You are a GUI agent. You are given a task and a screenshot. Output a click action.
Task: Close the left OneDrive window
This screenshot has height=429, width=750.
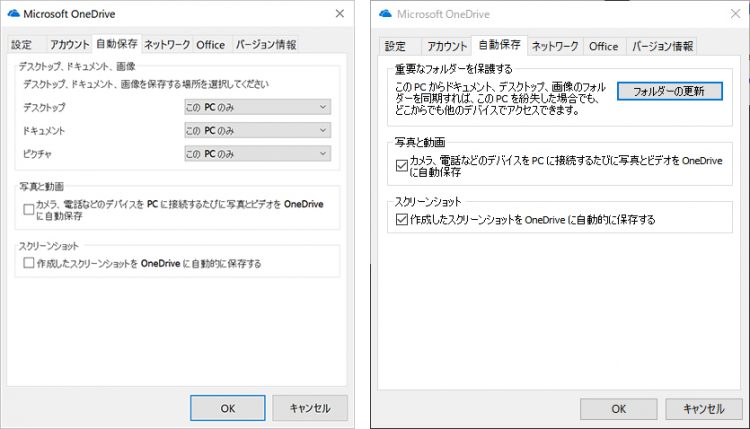click(x=340, y=13)
